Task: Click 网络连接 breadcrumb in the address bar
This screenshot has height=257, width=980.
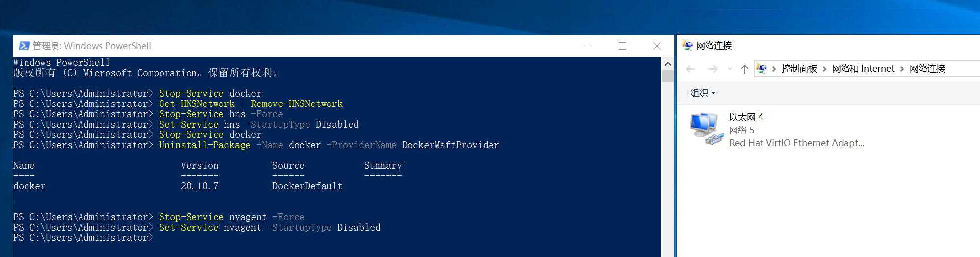Action: (x=927, y=69)
